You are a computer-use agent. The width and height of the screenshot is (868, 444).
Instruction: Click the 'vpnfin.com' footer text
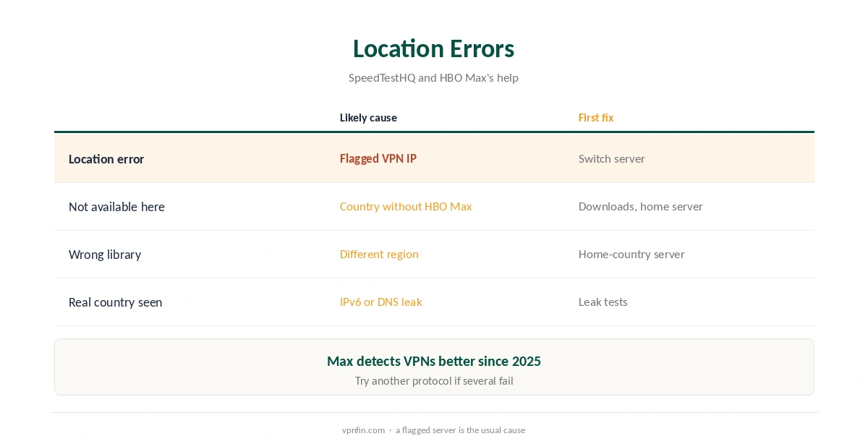[363, 430]
